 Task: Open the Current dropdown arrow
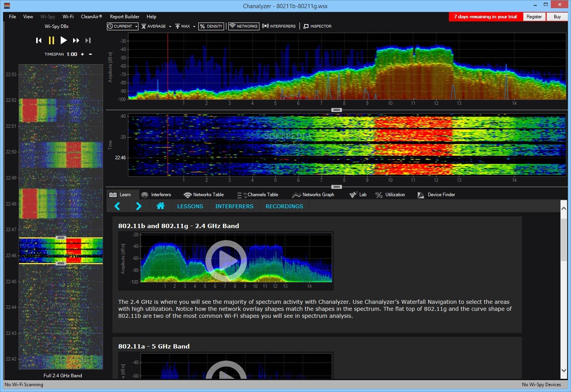pyautogui.click(x=136, y=26)
